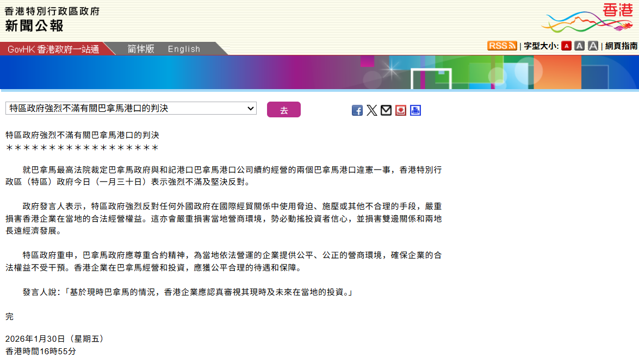
Task: Enlarge text with the largest A icon
Action: click(x=593, y=46)
